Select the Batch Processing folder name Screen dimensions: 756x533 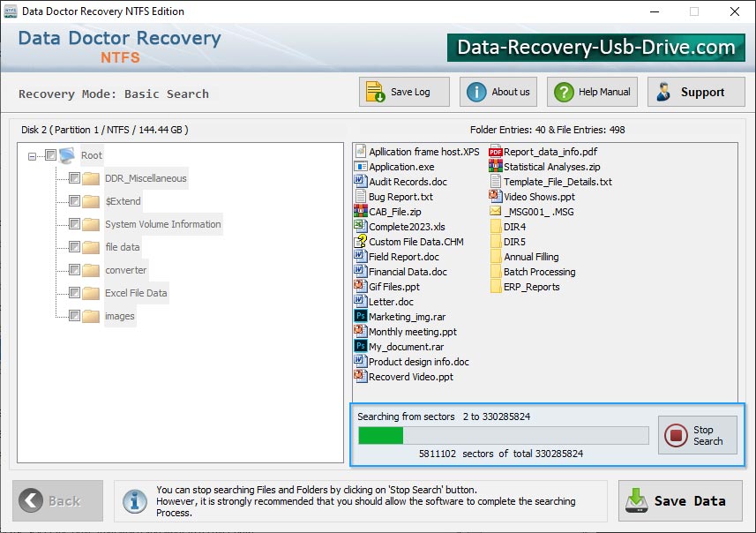[x=540, y=271]
